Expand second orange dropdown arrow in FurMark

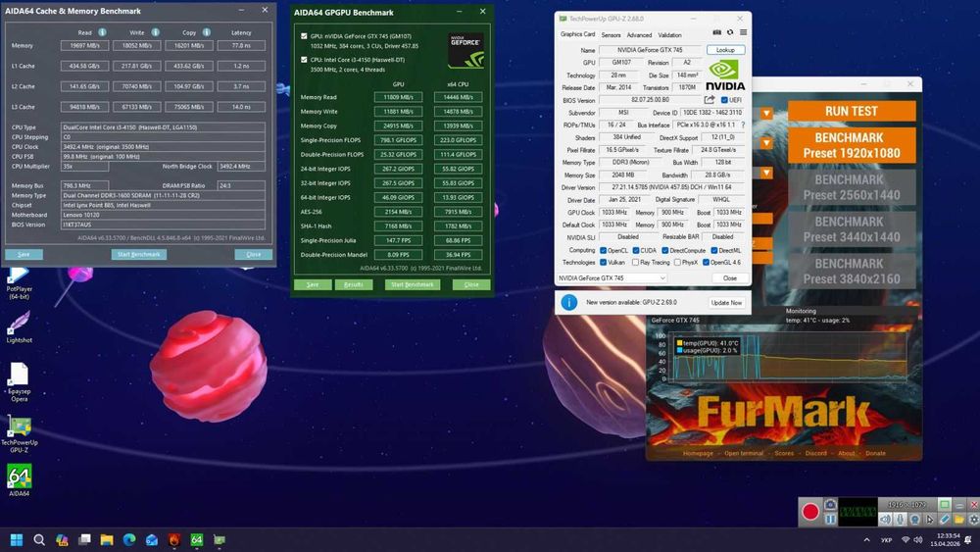tap(766, 143)
